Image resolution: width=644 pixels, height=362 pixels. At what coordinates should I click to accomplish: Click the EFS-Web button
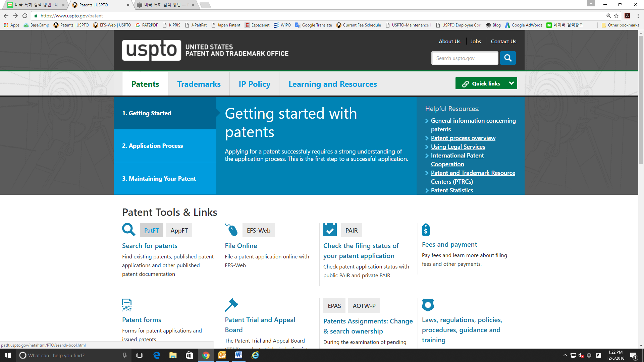tap(259, 230)
